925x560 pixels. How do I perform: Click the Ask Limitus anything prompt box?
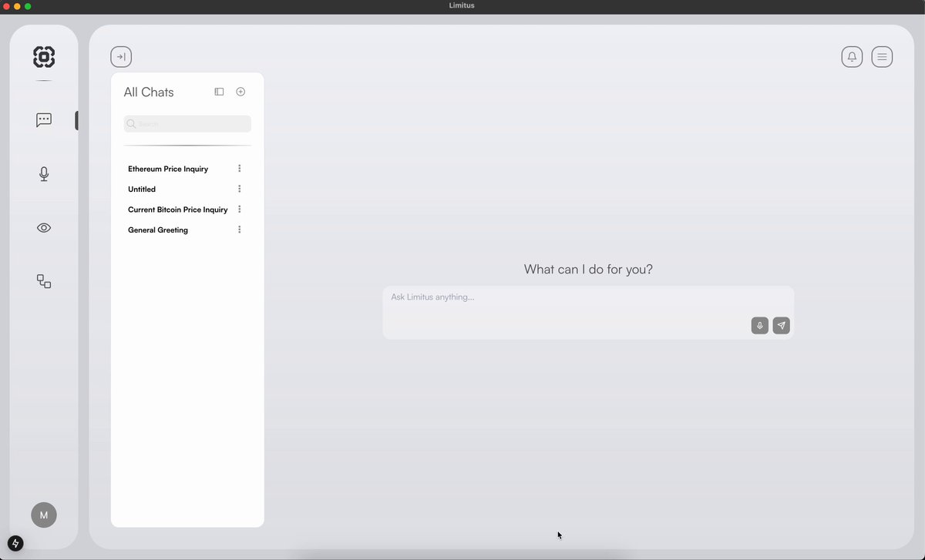point(588,313)
